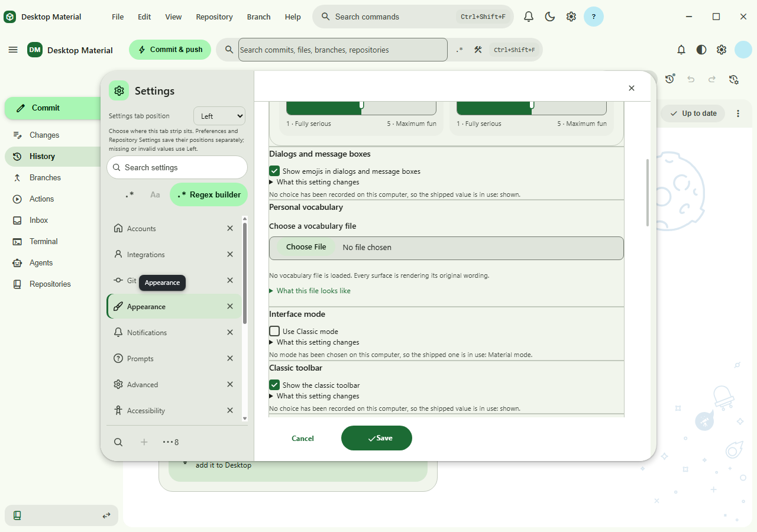The image size is (757, 532).
Task: Remove the Accounts tab with its X
Action: (x=230, y=228)
